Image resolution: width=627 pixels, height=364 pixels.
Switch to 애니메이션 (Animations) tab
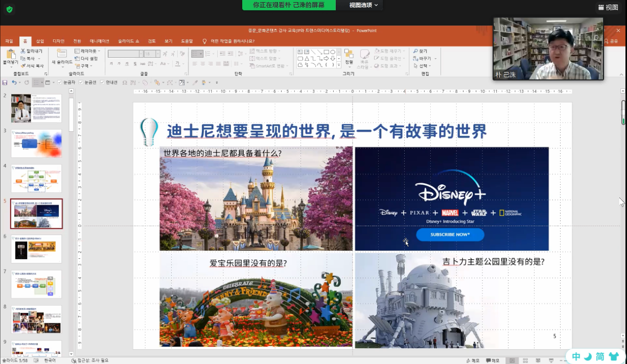coord(100,41)
